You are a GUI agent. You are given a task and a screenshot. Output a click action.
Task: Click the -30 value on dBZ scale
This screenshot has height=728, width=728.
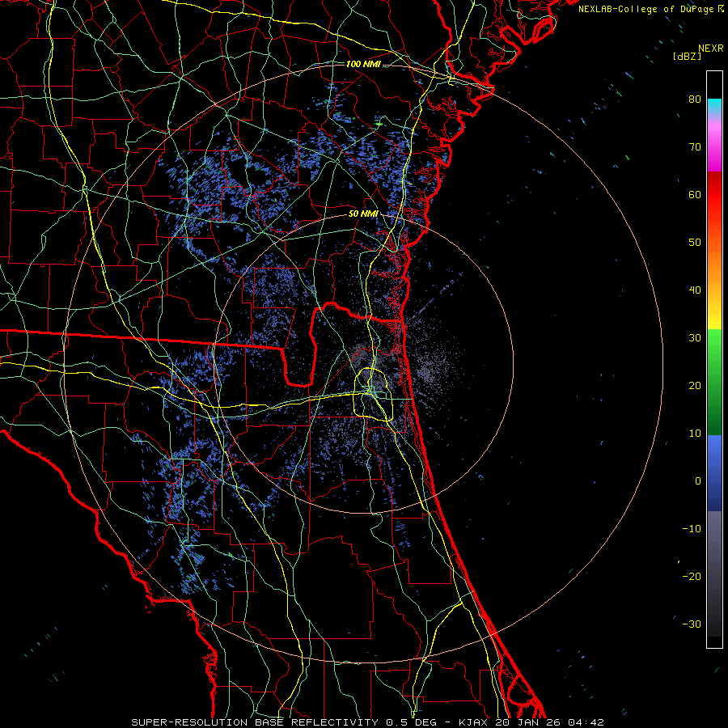692,624
